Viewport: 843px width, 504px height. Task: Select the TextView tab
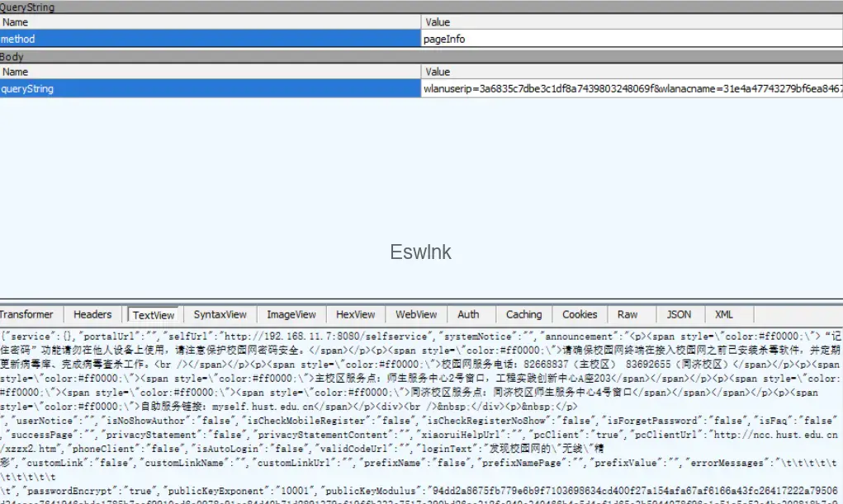click(x=154, y=315)
